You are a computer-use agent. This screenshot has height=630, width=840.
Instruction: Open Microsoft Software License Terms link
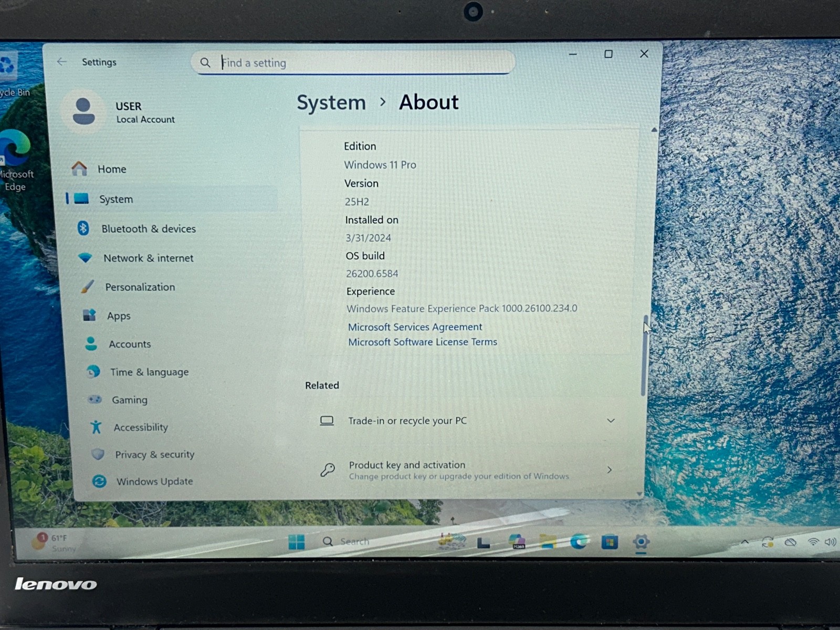(423, 342)
